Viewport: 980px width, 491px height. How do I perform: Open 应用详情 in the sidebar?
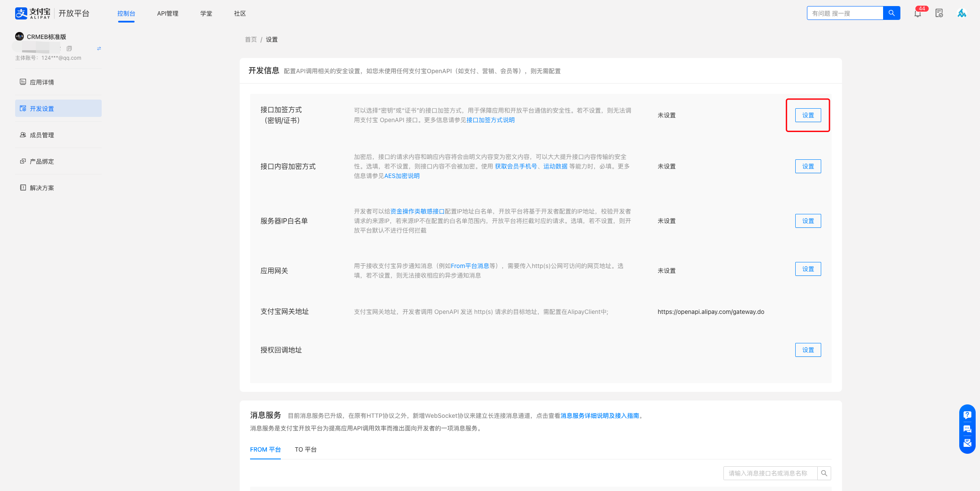[x=42, y=82]
